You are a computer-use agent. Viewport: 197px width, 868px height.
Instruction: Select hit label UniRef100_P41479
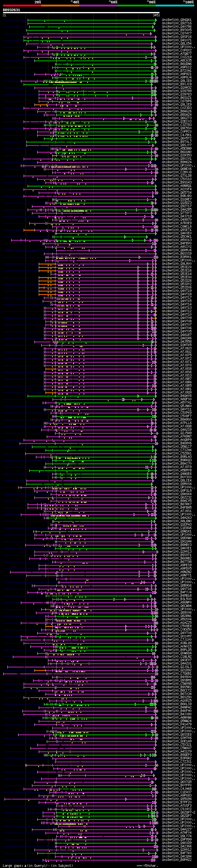[177, 725]
